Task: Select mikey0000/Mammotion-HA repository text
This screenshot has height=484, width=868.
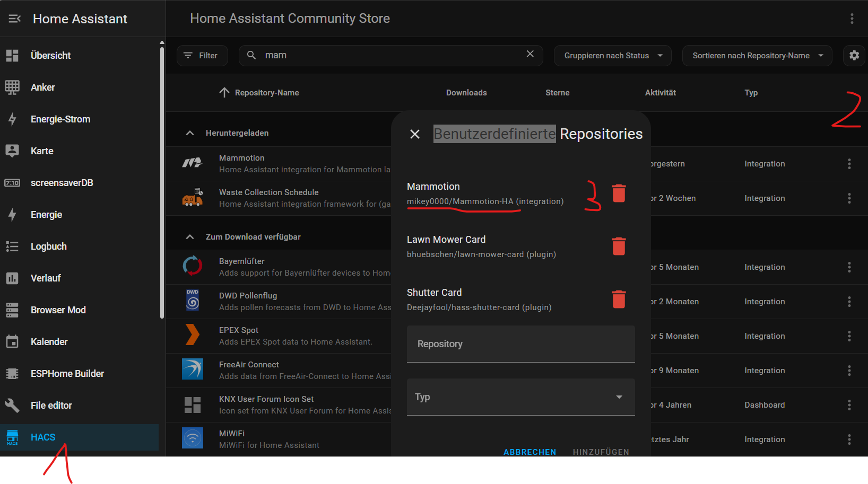Action: (460, 201)
